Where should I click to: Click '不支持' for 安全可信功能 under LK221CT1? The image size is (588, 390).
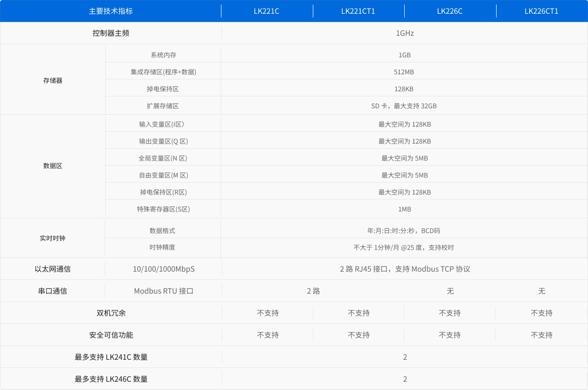click(359, 335)
